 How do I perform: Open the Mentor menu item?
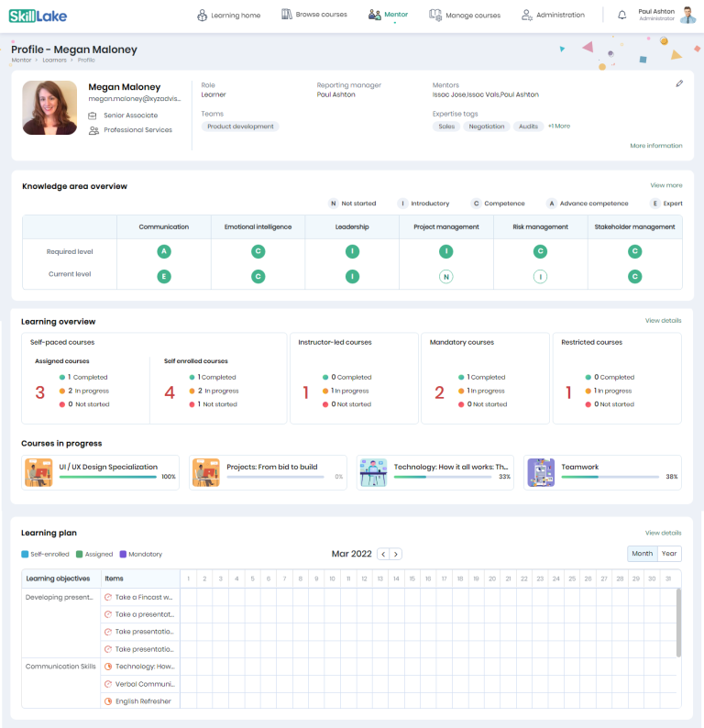coord(389,15)
